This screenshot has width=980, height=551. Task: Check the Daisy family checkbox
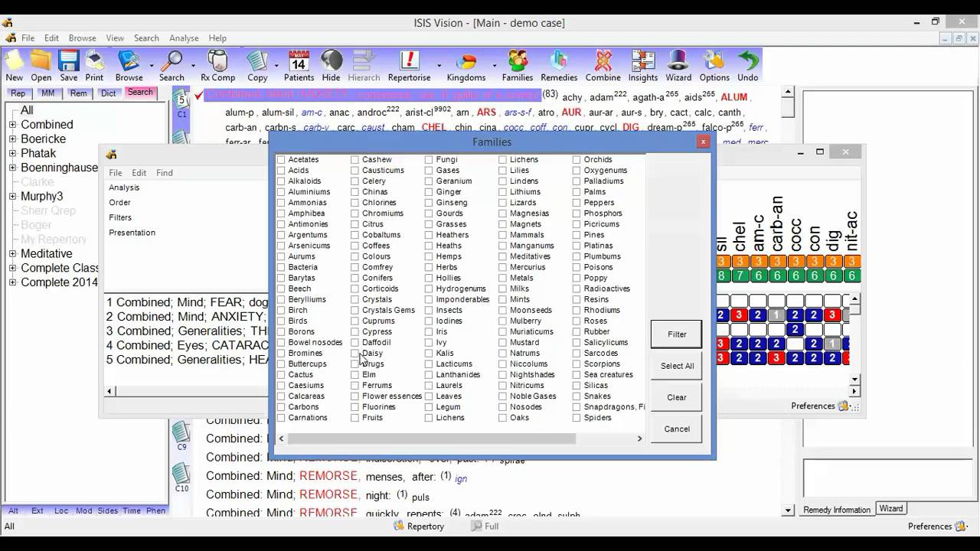355,354
